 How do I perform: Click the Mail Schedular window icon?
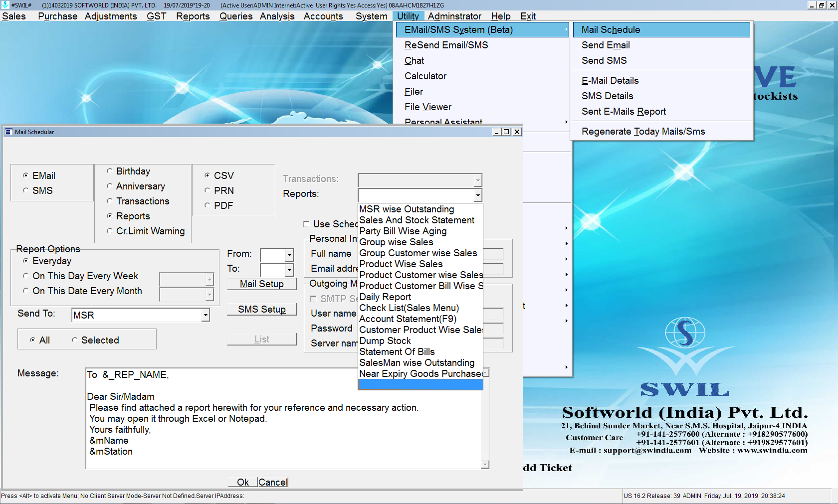[8, 132]
